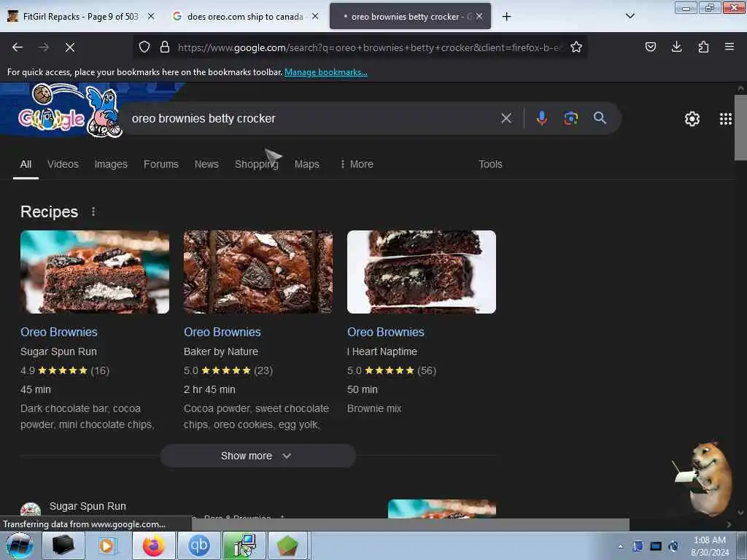Open I Heart Naptime Oreo Brownies recipe
This screenshot has height=560, width=747.
click(386, 332)
